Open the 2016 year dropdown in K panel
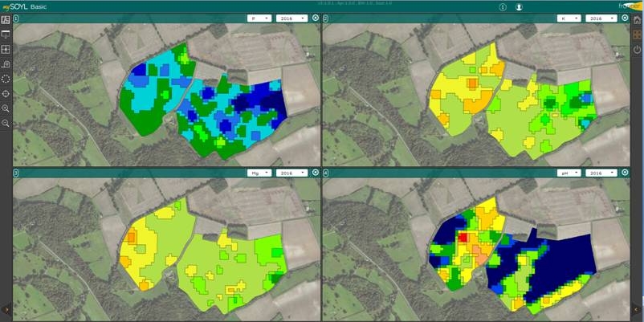This screenshot has height=322, width=644. click(x=601, y=17)
